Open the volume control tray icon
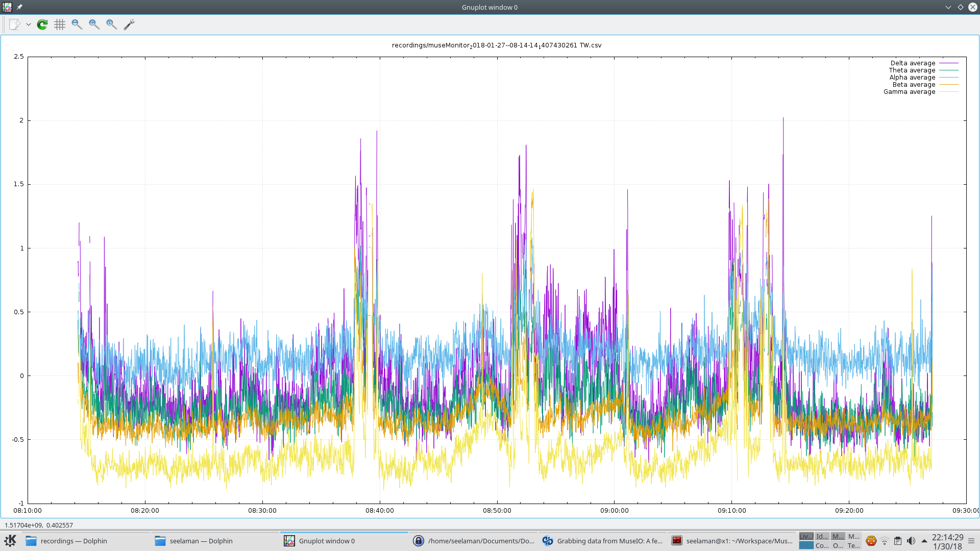 click(911, 541)
